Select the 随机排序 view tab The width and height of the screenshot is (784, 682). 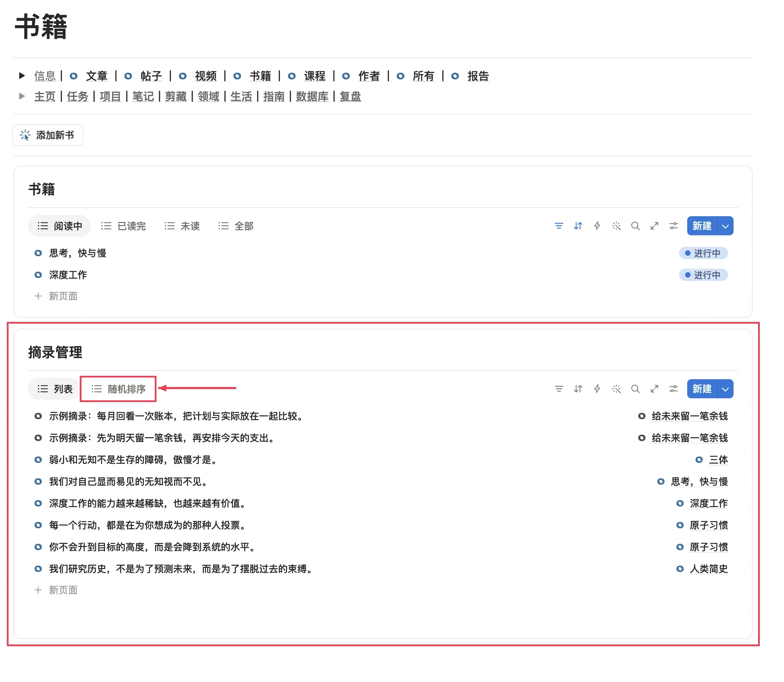118,389
